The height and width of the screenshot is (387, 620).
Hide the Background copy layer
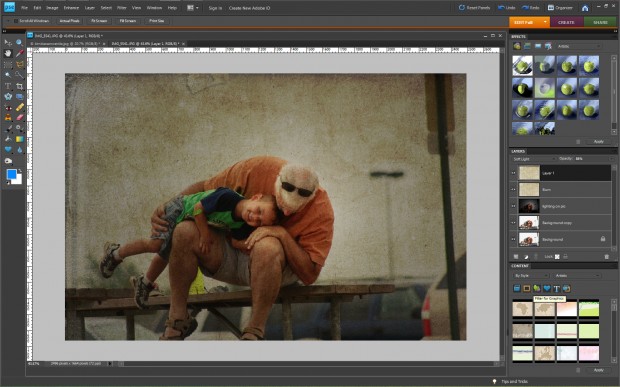tap(513, 223)
